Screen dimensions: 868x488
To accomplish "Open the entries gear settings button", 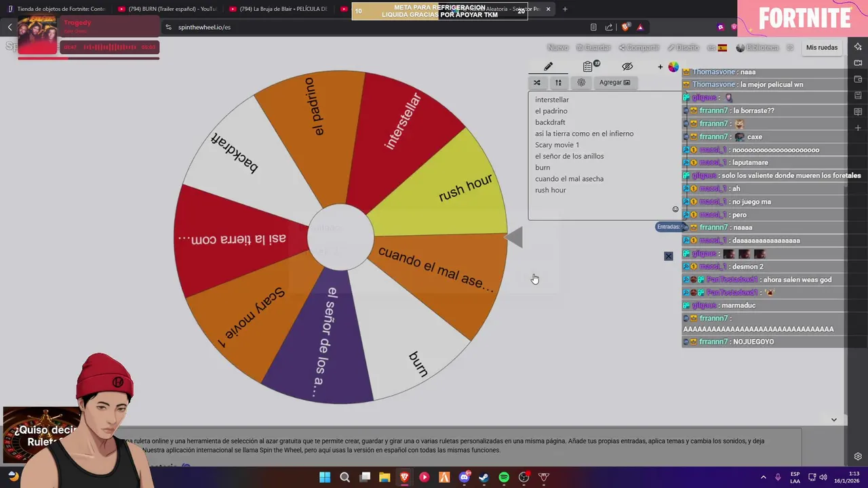I will pyautogui.click(x=581, y=83).
